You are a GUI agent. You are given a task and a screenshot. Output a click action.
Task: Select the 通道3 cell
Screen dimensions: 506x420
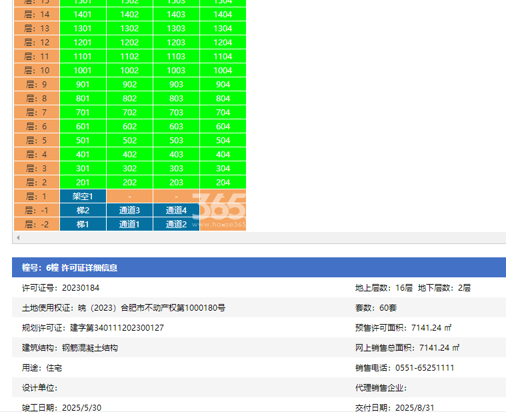pyautogui.click(x=130, y=210)
